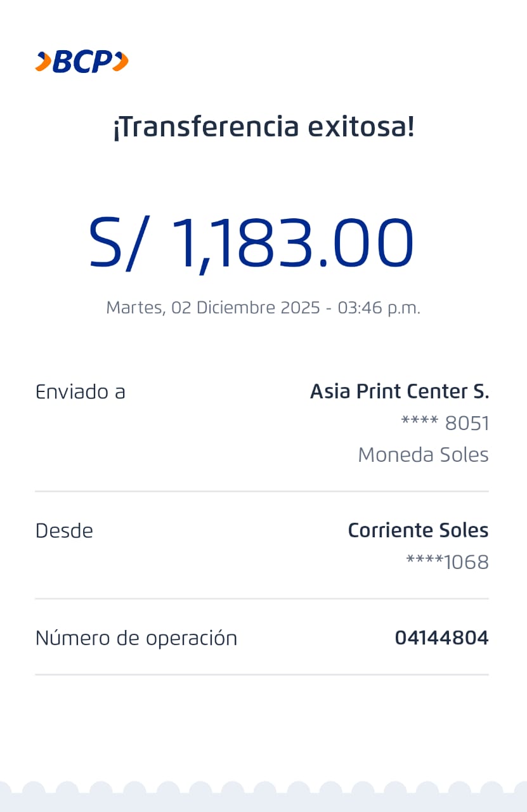Click the divider below the operation number
This screenshot has width=527, height=812.
pyautogui.click(x=261, y=674)
